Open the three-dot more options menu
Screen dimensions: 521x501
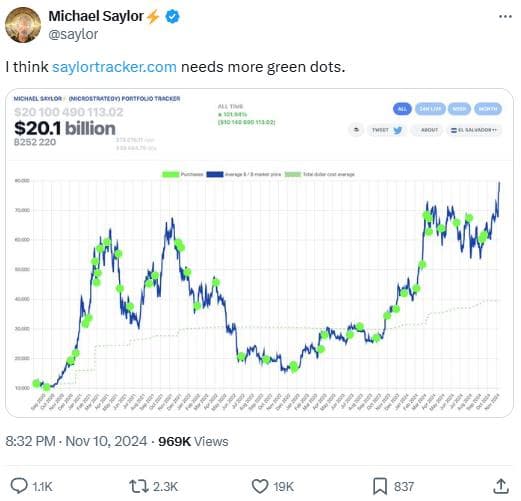tap(505, 16)
